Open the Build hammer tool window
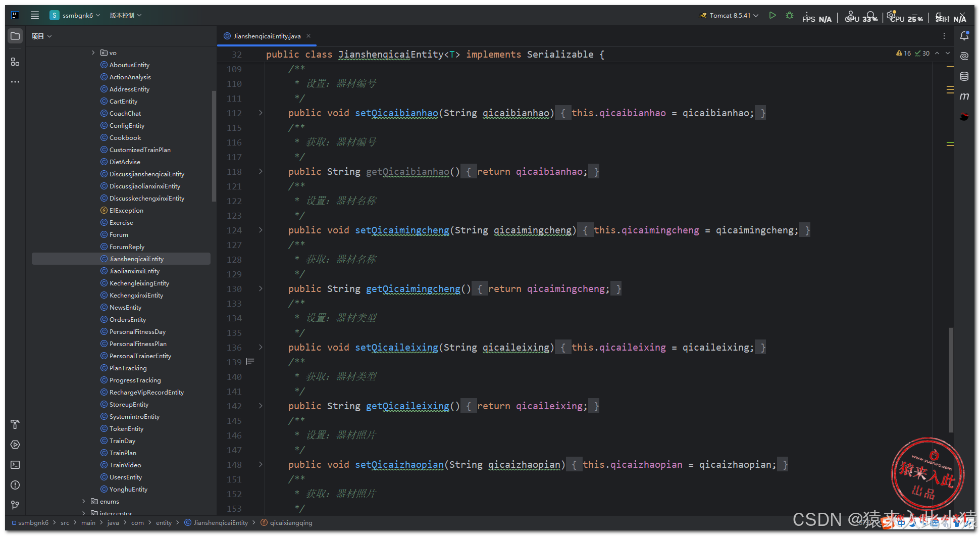Viewport: 980px width, 536px height. 15,424
